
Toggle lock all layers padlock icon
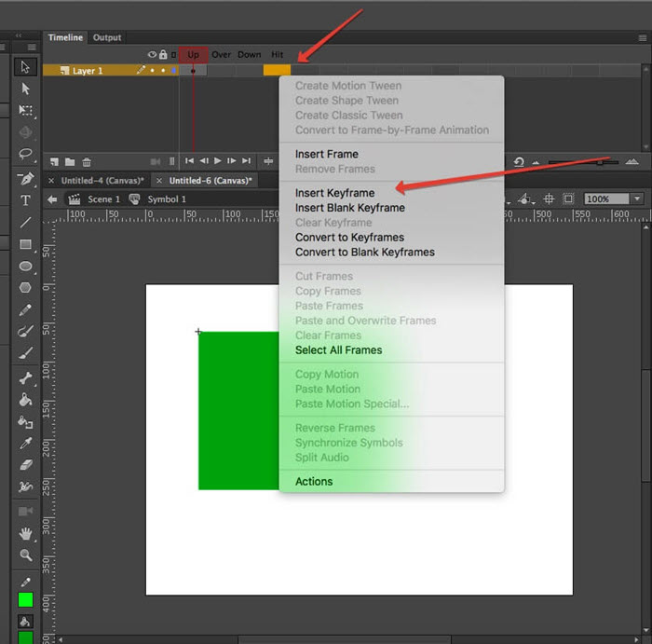tap(164, 55)
